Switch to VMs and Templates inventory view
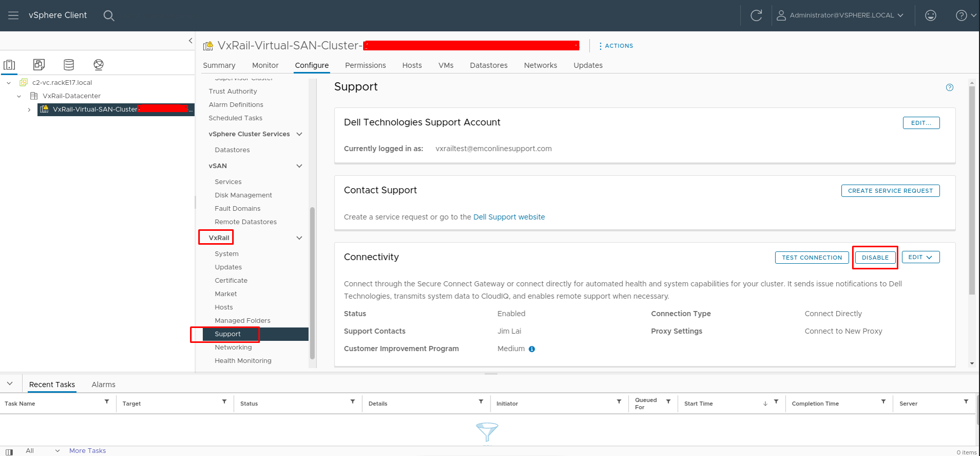Viewport: 980px width, 456px height. click(39, 65)
